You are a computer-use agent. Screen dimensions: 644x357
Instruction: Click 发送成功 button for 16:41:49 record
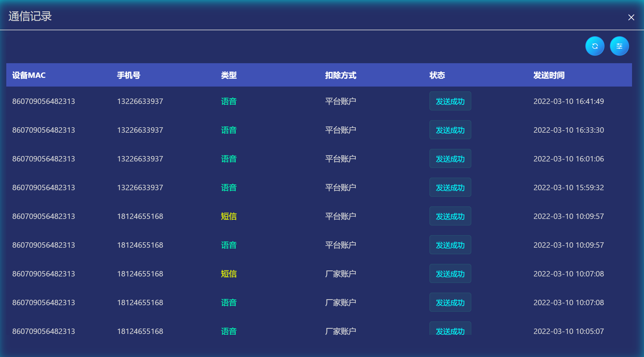450,101
